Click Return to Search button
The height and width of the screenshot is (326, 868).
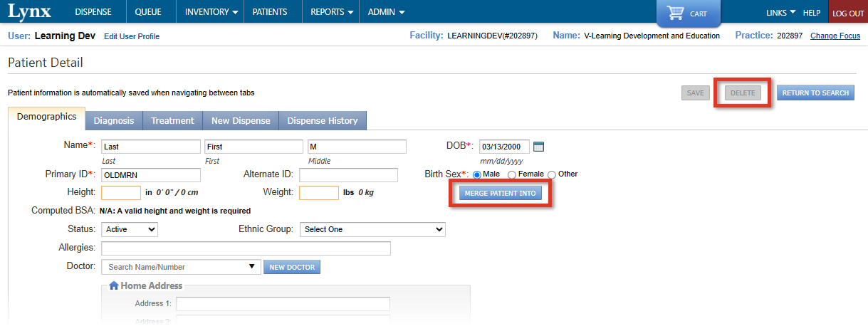pyautogui.click(x=815, y=93)
